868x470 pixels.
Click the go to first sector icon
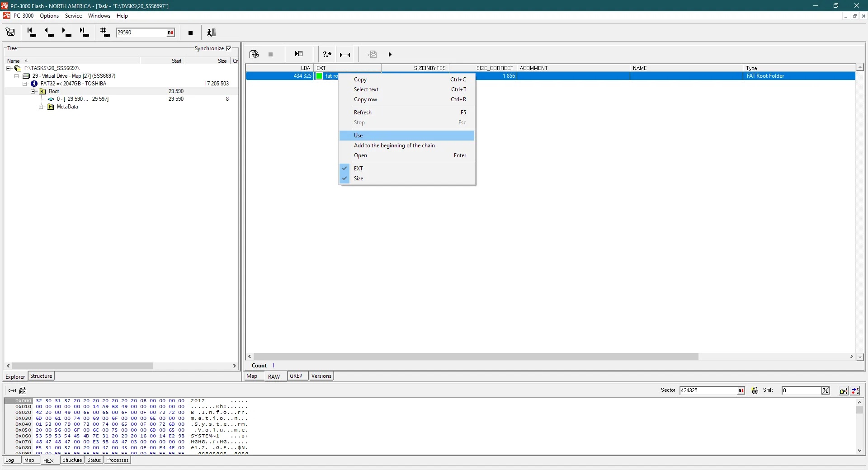coord(31,32)
